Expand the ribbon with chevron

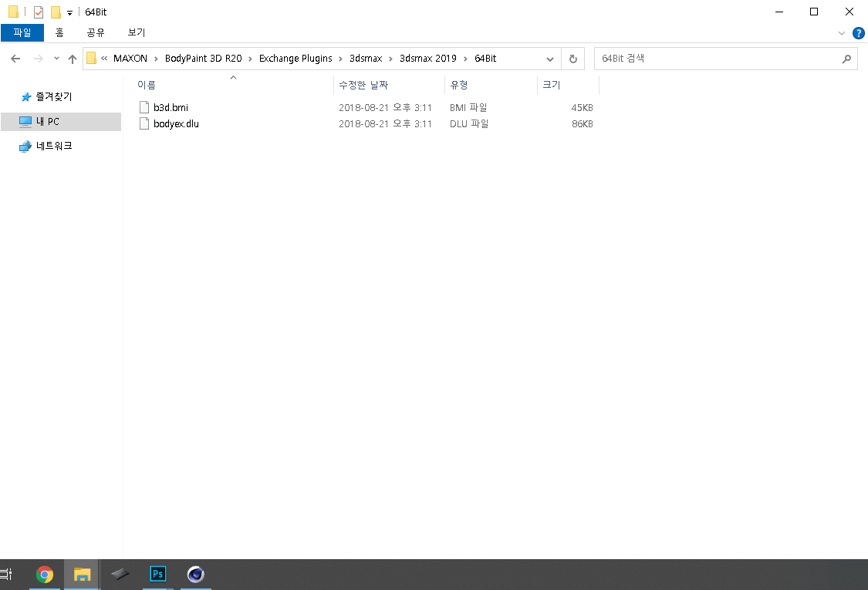pos(842,33)
